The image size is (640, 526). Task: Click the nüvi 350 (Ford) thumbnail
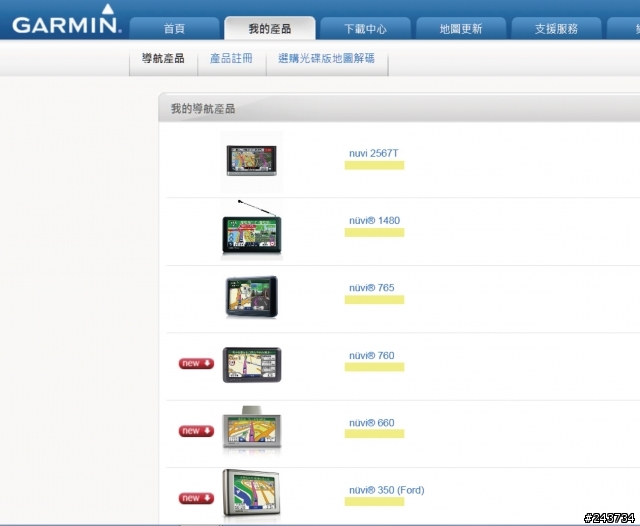(251, 494)
